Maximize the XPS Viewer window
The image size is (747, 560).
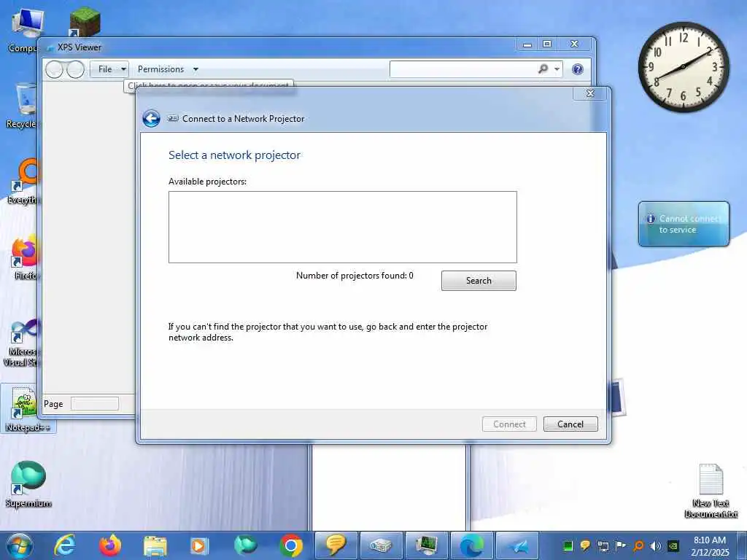pos(547,44)
